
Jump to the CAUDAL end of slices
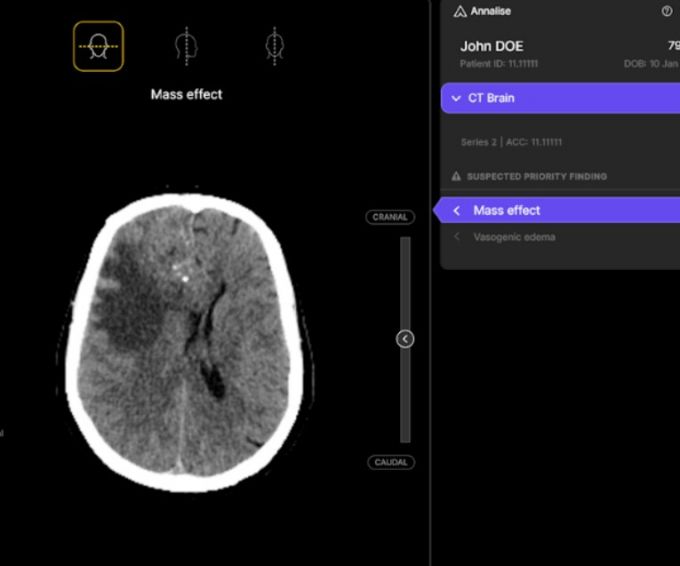390,462
